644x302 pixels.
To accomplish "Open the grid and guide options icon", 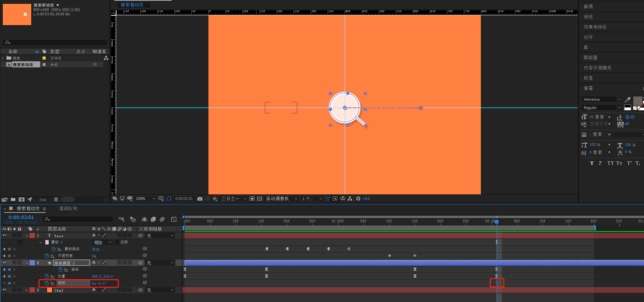I will coord(161,198).
